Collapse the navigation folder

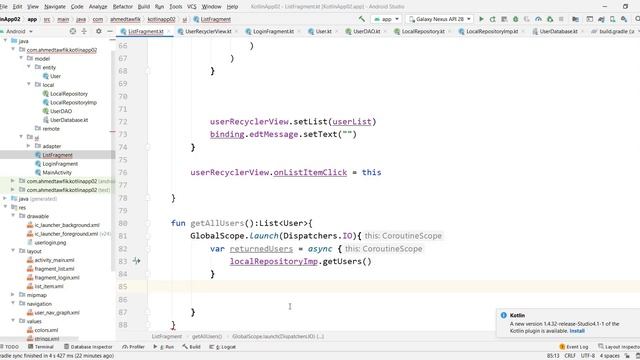pos(13,303)
